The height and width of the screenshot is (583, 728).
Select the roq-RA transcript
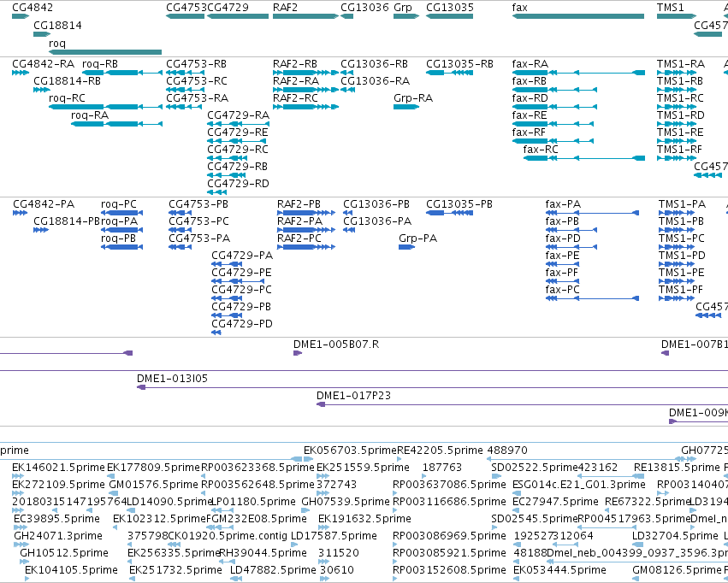(116, 124)
